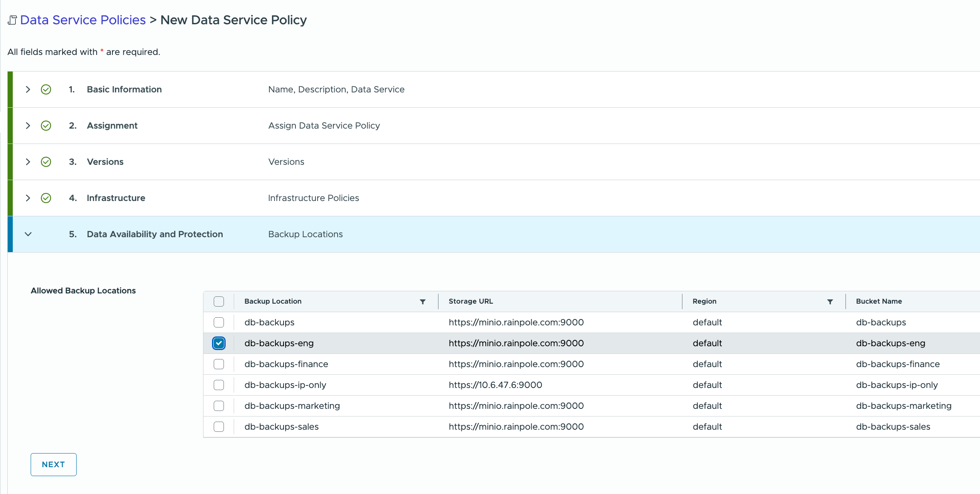Open the Backup Location column filter
The image size is (980, 494).
click(x=422, y=302)
